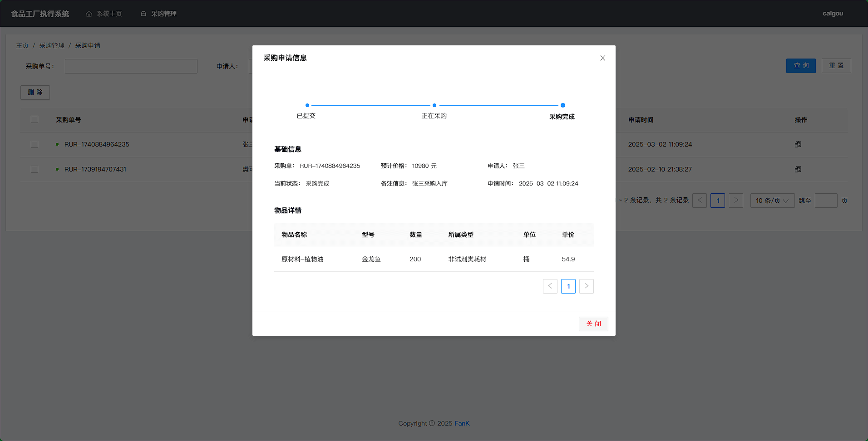The height and width of the screenshot is (441, 868).
Task: Click the red 关闭 button
Action: point(593,323)
